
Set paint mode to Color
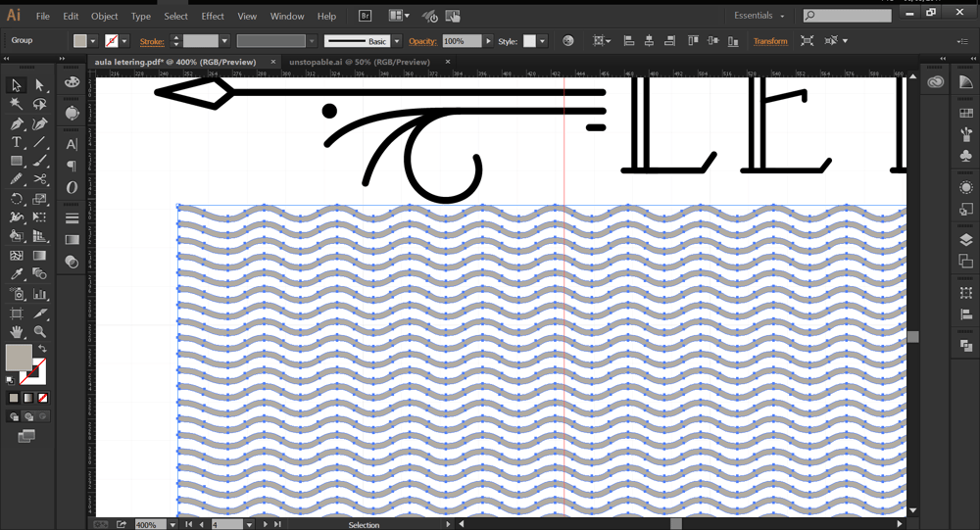[14, 398]
